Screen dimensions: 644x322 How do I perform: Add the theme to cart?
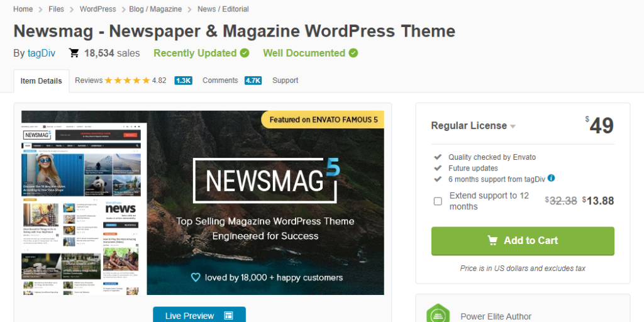[x=523, y=241]
